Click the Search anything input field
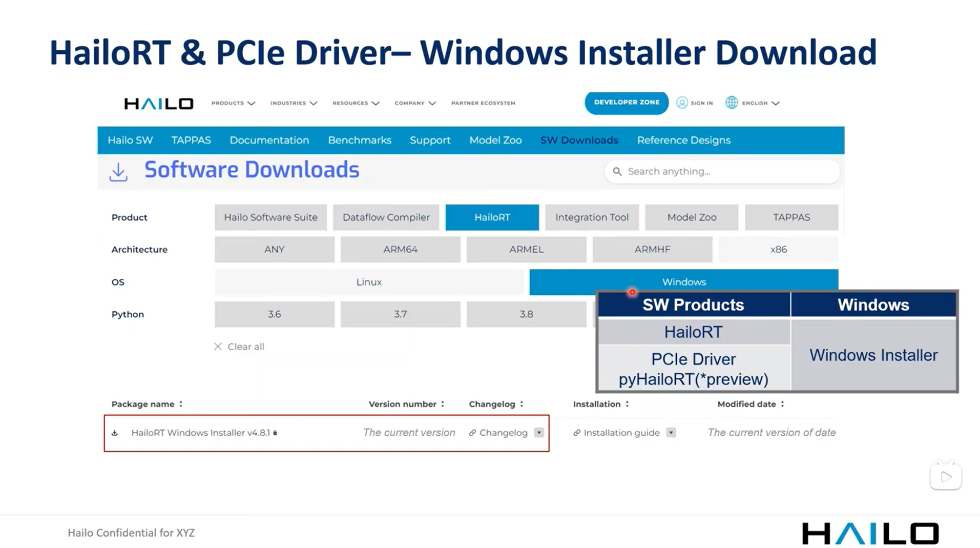This screenshot has height=548, width=980. pyautogui.click(x=722, y=172)
